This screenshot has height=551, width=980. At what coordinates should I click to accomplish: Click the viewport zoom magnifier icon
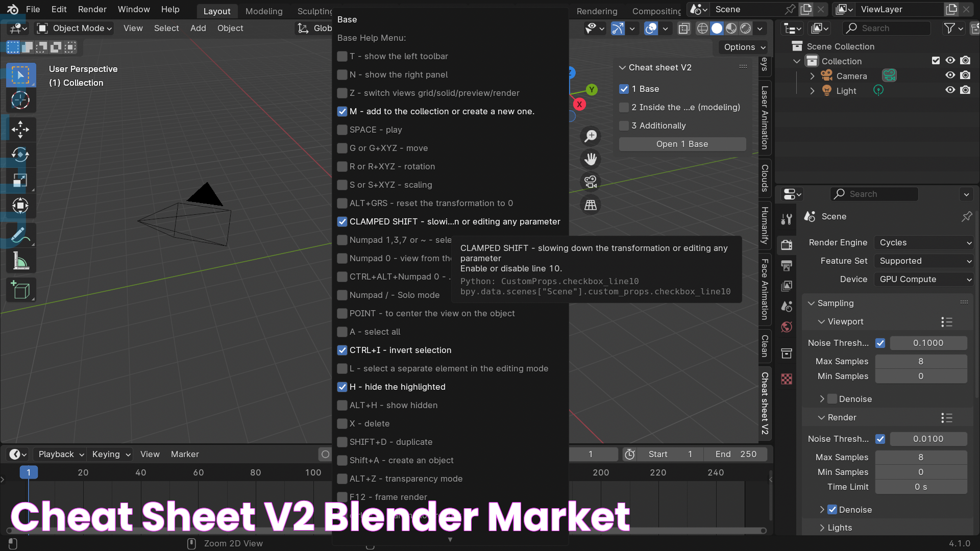point(591,136)
